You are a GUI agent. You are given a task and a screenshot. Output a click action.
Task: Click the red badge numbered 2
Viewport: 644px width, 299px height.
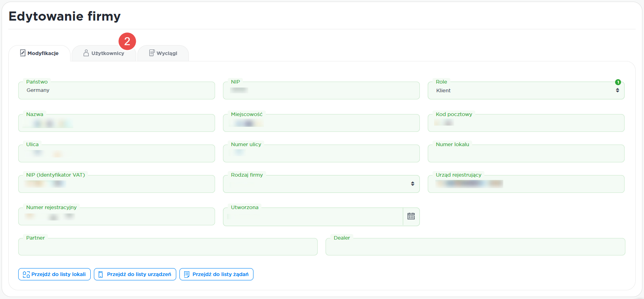point(127,41)
